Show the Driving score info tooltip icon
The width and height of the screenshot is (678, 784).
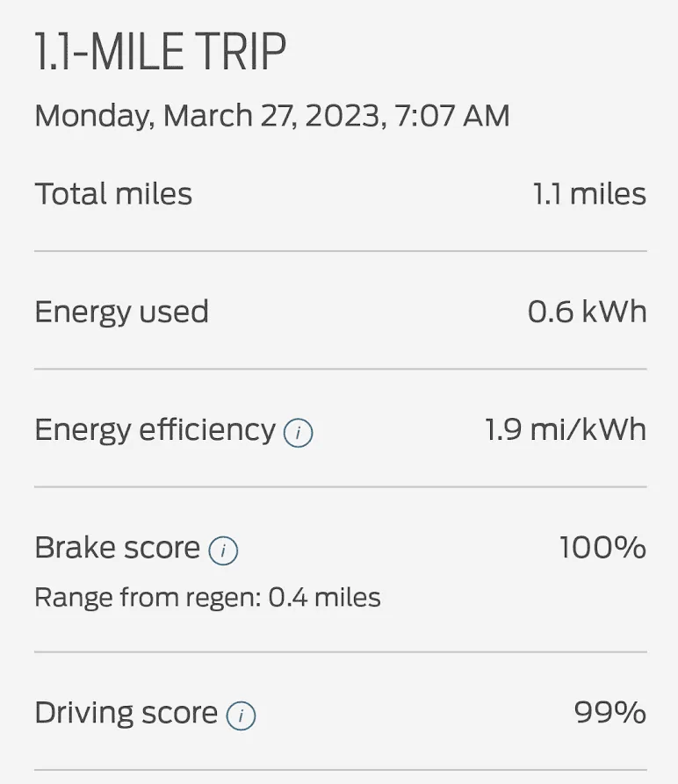241,716
